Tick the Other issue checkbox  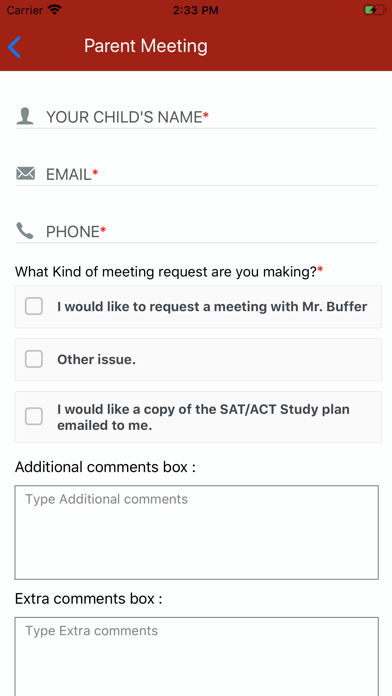tap(34, 359)
